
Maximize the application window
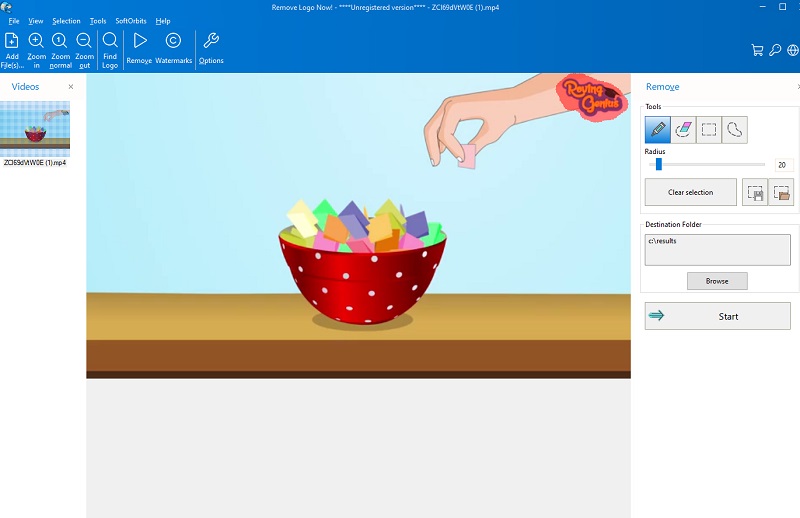[x=782, y=7]
